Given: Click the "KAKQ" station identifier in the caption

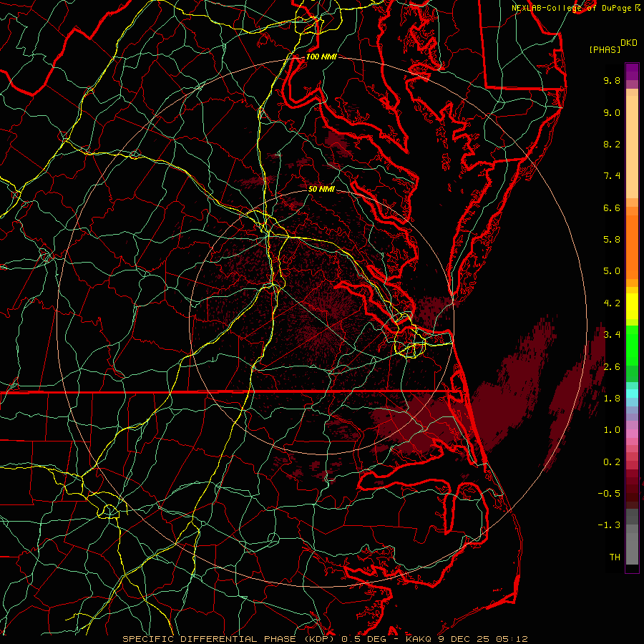Looking at the screenshot, I should click(x=419, y=639).
